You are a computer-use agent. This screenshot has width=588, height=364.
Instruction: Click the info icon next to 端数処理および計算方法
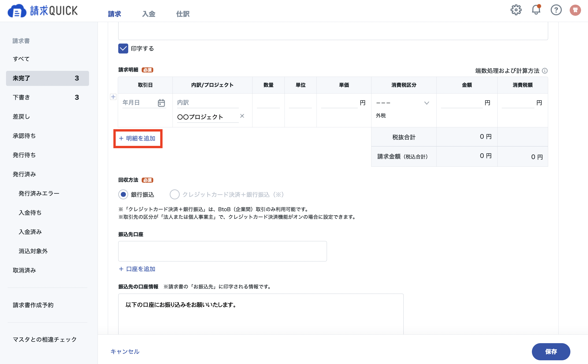coord(545,71)
